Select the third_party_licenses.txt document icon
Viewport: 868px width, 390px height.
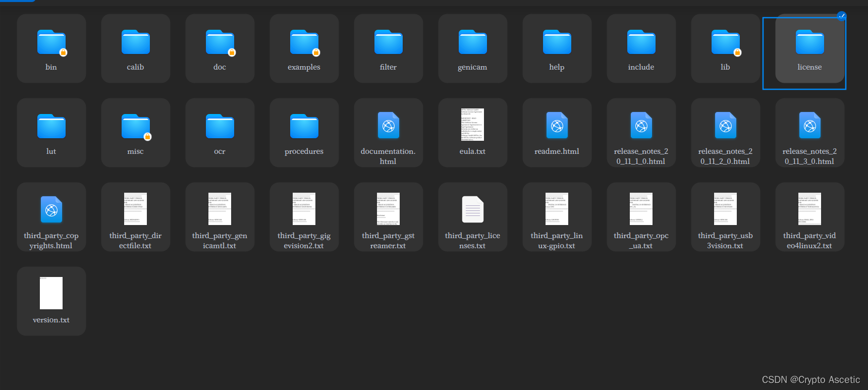click(x=473, y=210)
